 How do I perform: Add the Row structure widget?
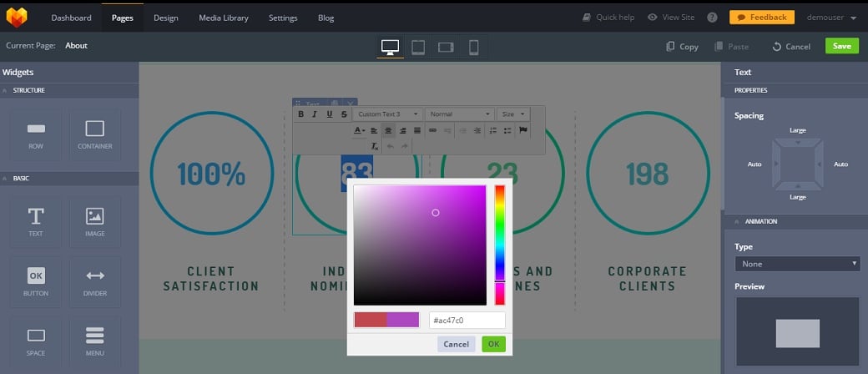[x=36, y=134]
